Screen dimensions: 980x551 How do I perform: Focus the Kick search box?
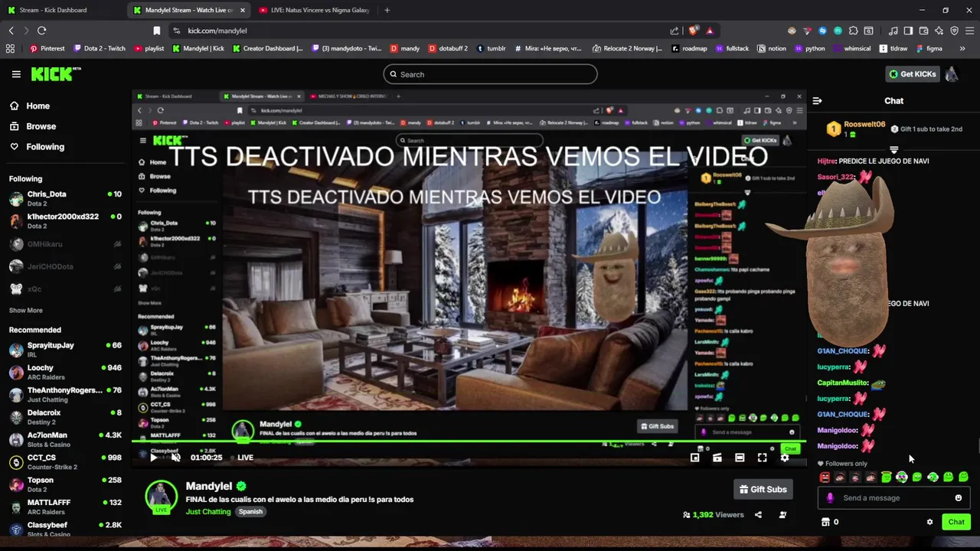pos(490,74)
